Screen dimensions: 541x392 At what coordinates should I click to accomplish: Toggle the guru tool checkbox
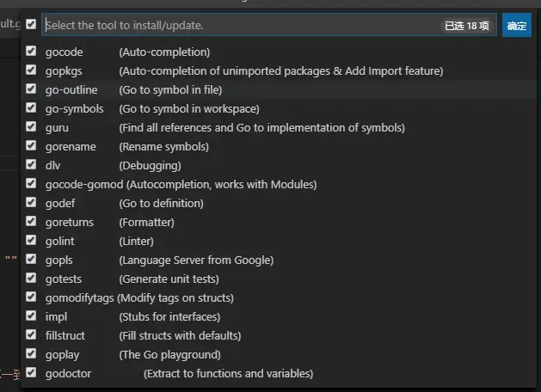click(x=32, y=127)
